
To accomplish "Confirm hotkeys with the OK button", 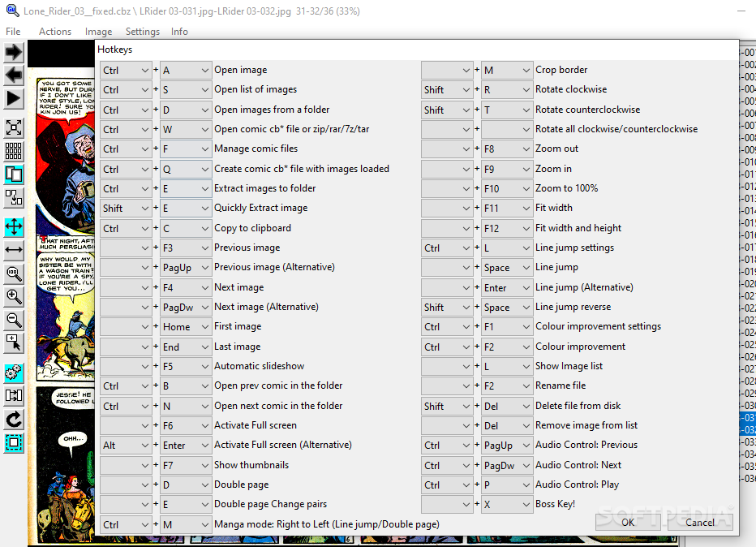I will (628, 523).
